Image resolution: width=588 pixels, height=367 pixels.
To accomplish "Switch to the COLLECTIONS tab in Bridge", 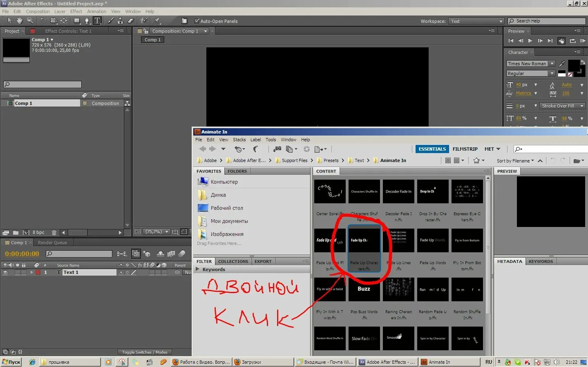I will (233, 262).
